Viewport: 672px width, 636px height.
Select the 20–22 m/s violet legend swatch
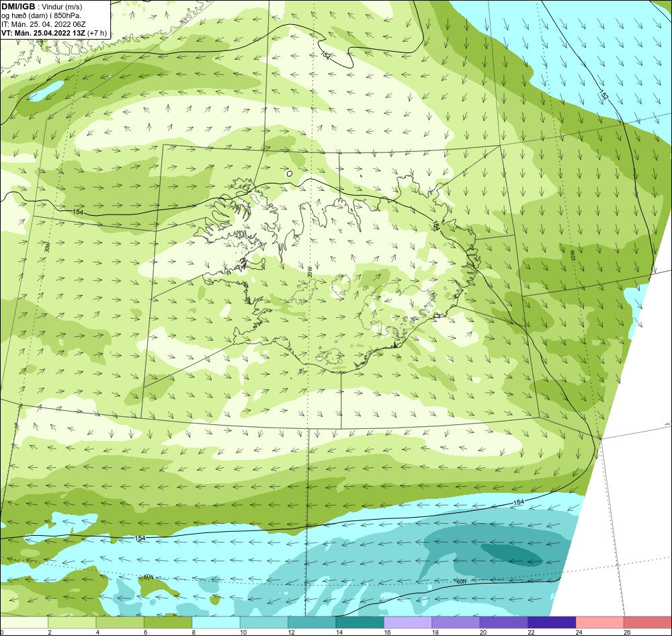pos(504,623)
